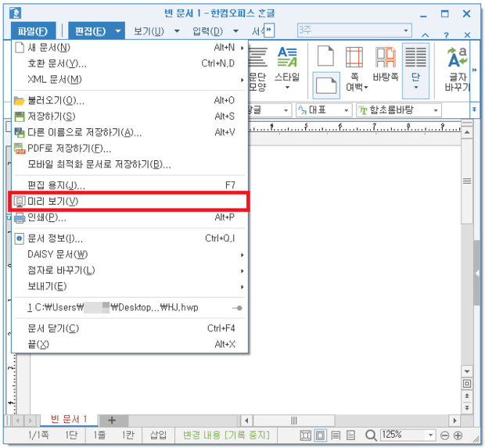Click the search field showing 3주

[x=354, y=30]
